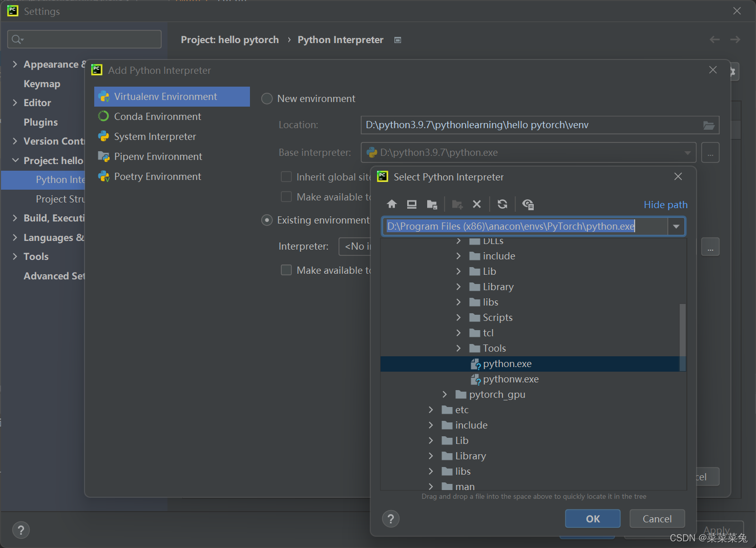The width and height of the screenshot is (756, 548).
Task: Click help question mark in Settings window
Action: (21, 530)
